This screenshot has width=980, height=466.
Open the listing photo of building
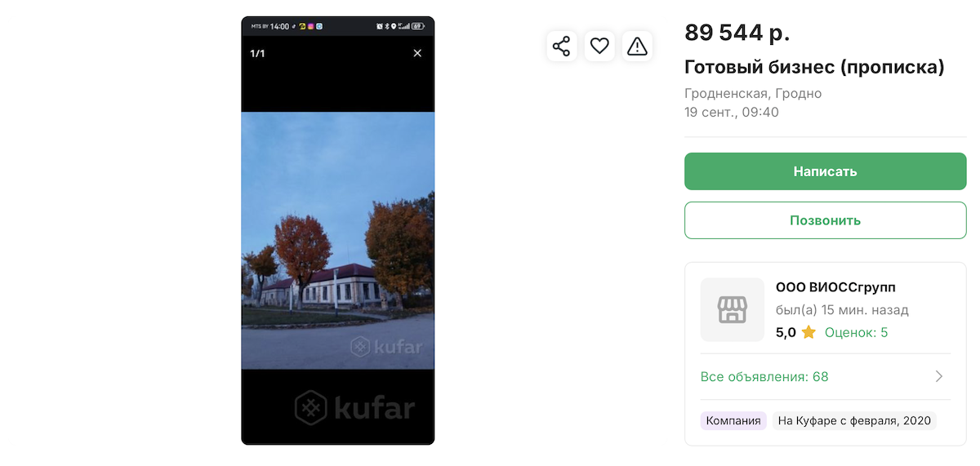337,240
